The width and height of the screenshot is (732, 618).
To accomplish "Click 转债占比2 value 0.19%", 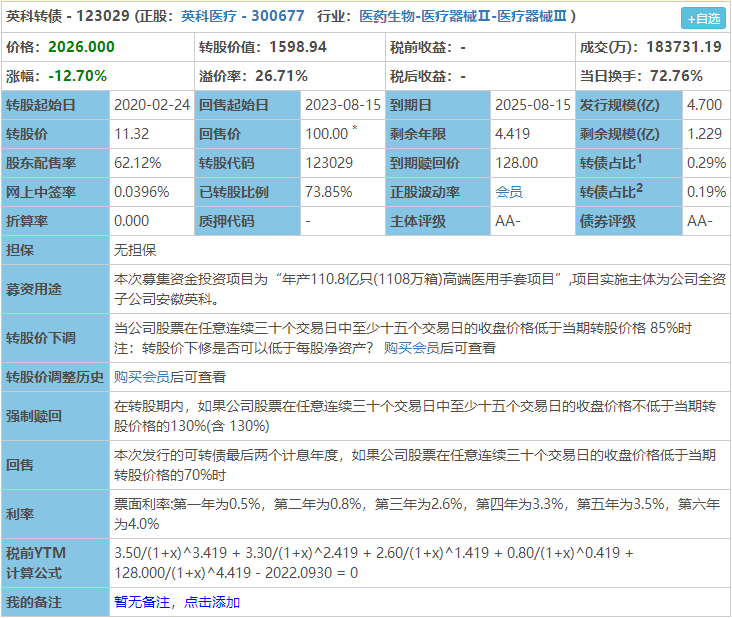I will coord(706,192).
